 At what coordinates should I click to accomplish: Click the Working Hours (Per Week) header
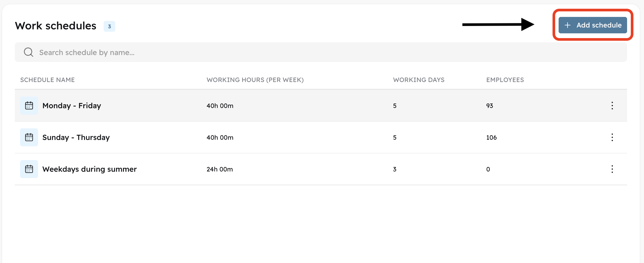click(255, 80)
